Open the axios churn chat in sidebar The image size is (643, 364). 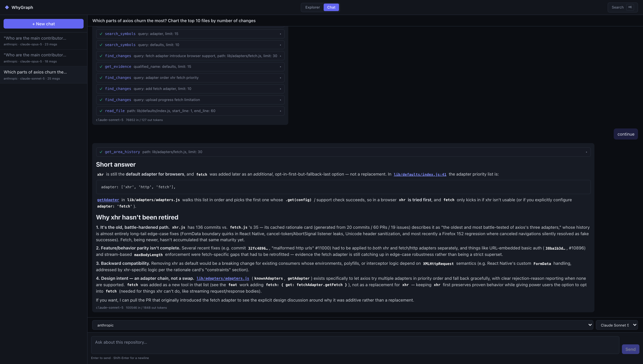(x=44, y=75)
